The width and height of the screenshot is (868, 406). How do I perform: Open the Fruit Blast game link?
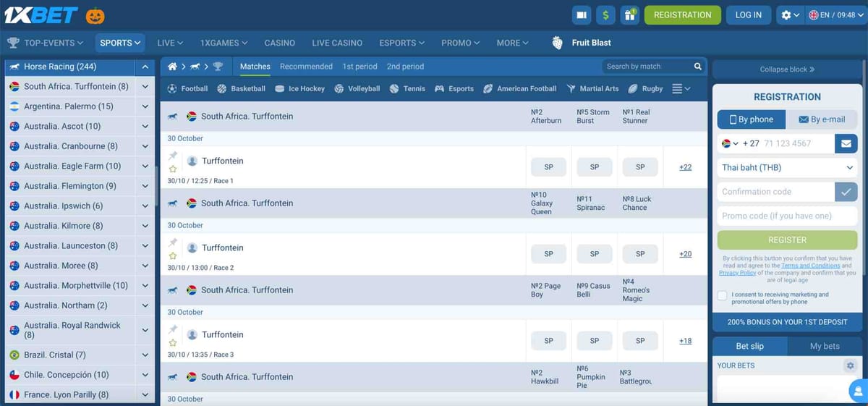pos(582,43)
